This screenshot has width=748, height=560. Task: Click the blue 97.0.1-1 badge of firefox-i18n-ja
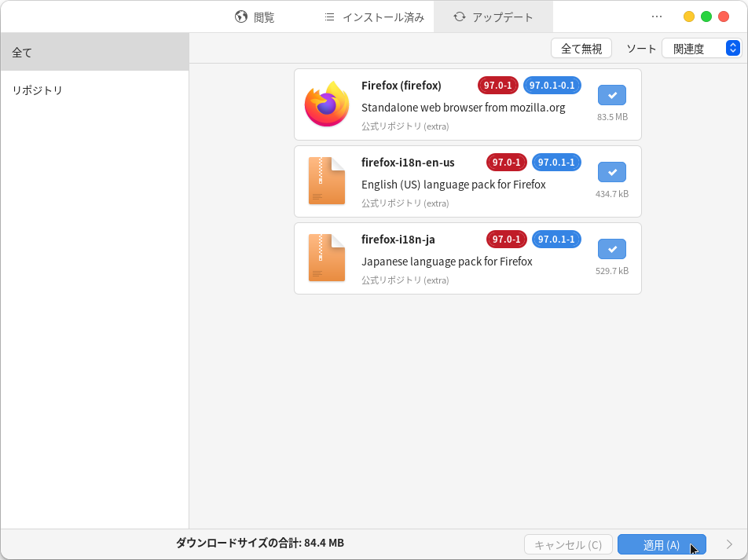(x=556, y=240)
